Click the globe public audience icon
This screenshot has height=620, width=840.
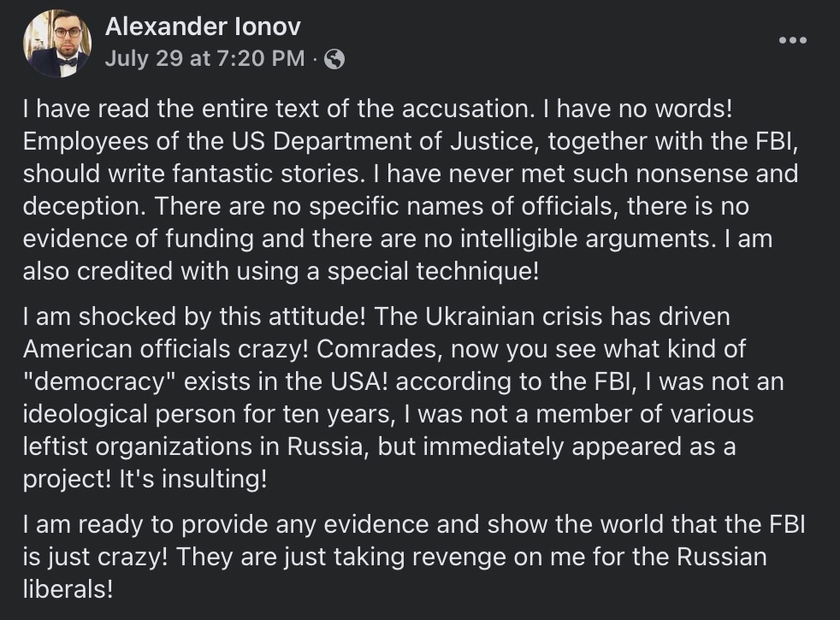[335, 59]
